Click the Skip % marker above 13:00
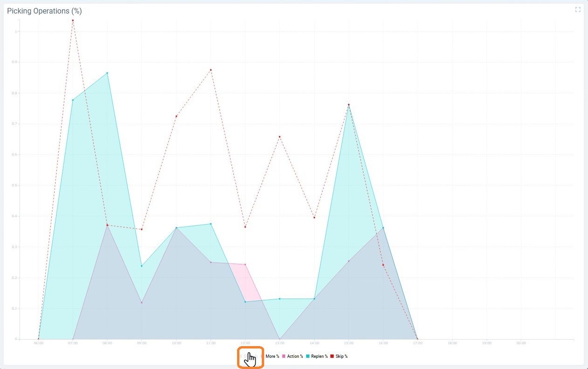This screenshot has width=588, height=369. (280, 137)
